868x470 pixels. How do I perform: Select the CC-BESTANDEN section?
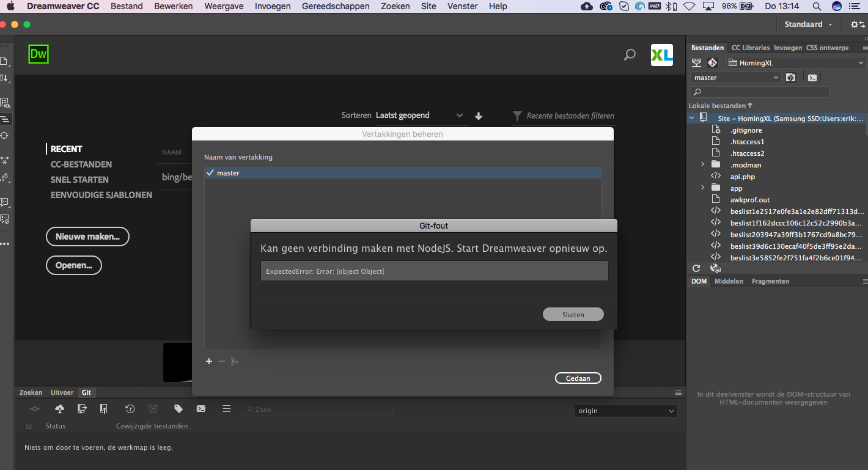tap(81, 164)
